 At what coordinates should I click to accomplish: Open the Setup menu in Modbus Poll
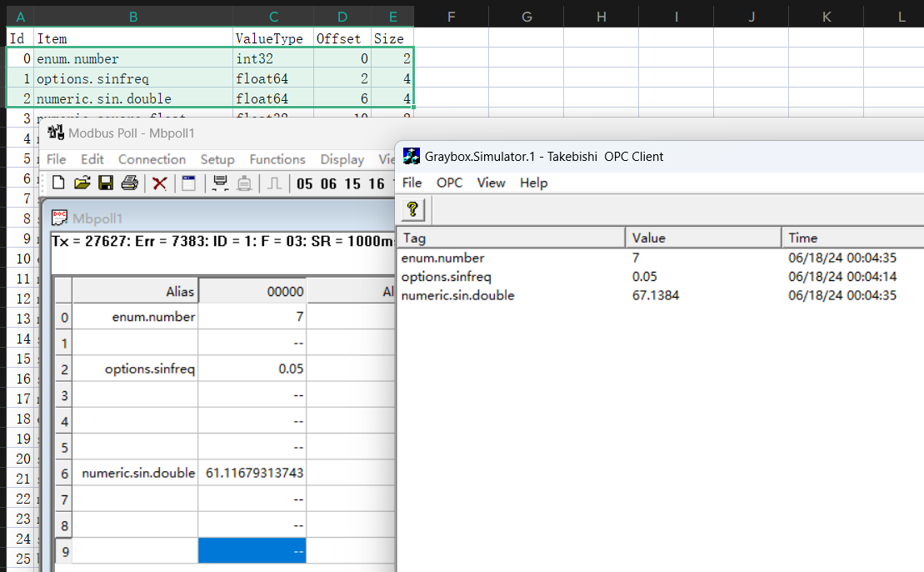(217, 159)
